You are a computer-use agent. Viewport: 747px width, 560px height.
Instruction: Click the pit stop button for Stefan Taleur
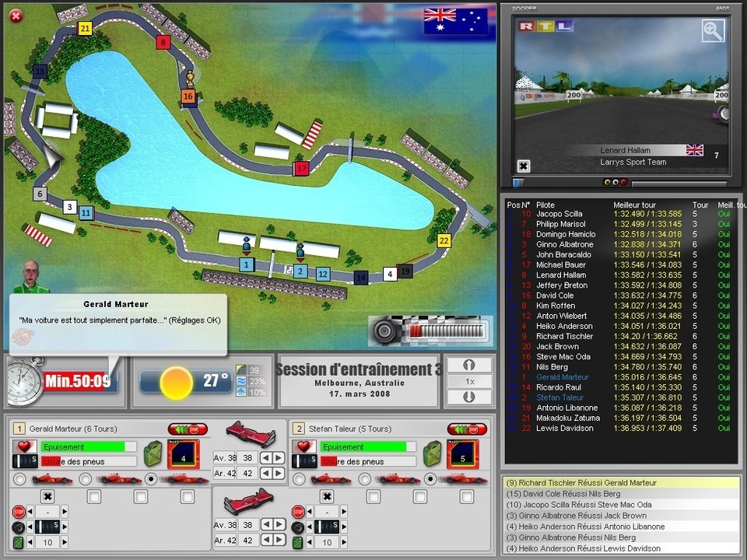[467, 429]
